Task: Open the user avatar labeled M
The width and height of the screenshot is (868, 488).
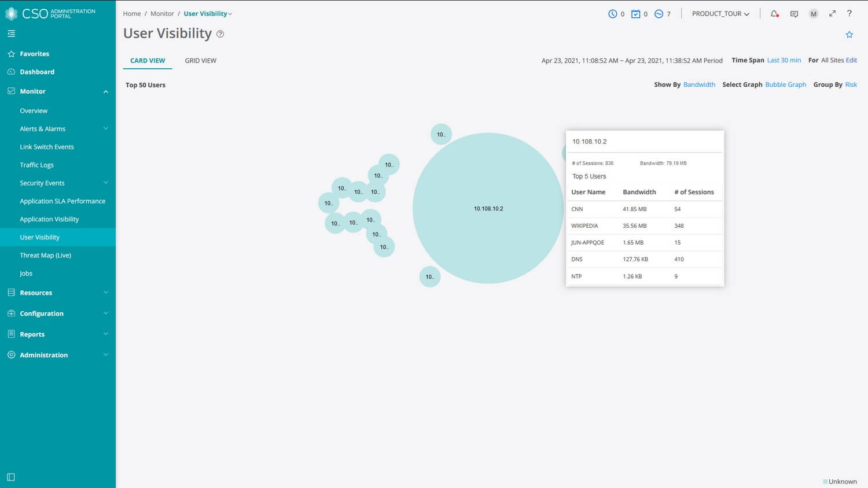Action: 813,13
